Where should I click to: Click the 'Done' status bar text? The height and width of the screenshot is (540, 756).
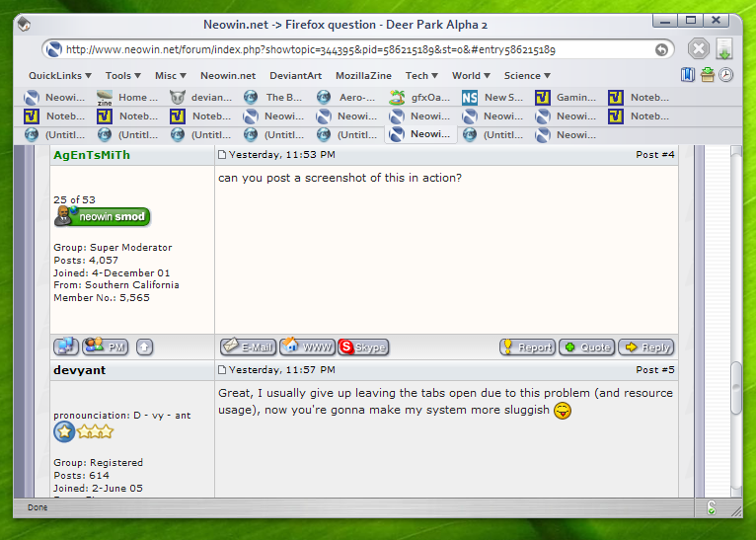pos(38,507)
